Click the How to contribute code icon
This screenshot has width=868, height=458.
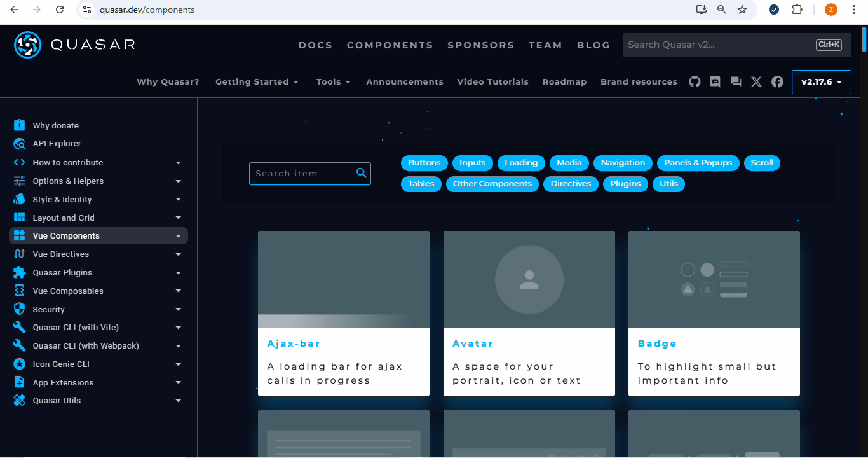tap(20, 162)
